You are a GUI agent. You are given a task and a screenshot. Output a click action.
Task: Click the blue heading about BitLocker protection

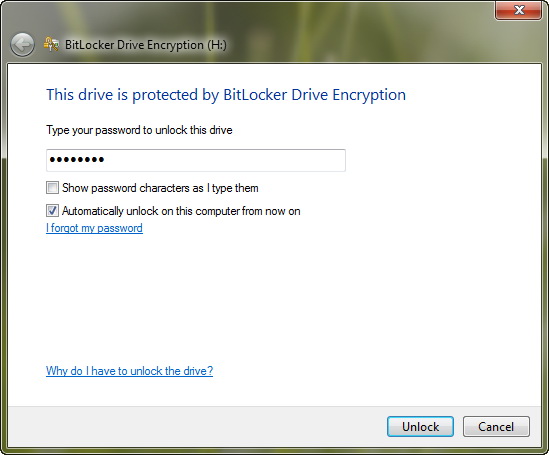coord(226,95)
